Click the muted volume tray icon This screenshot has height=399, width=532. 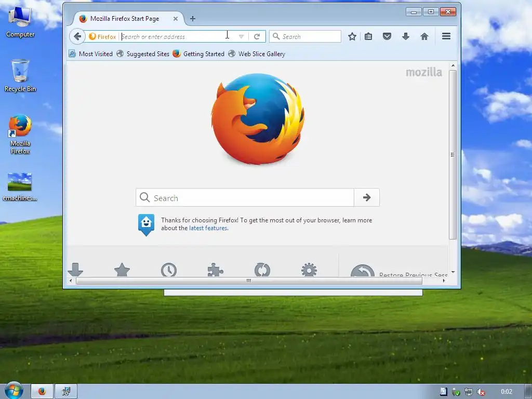tap(481, 392)
